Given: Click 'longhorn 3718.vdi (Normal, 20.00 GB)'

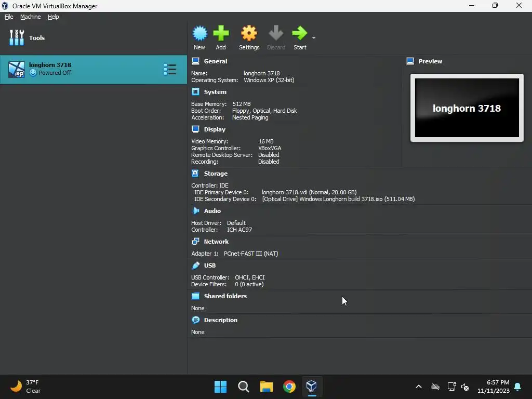Looking at the screenshot, I should [x=309, y=192].
